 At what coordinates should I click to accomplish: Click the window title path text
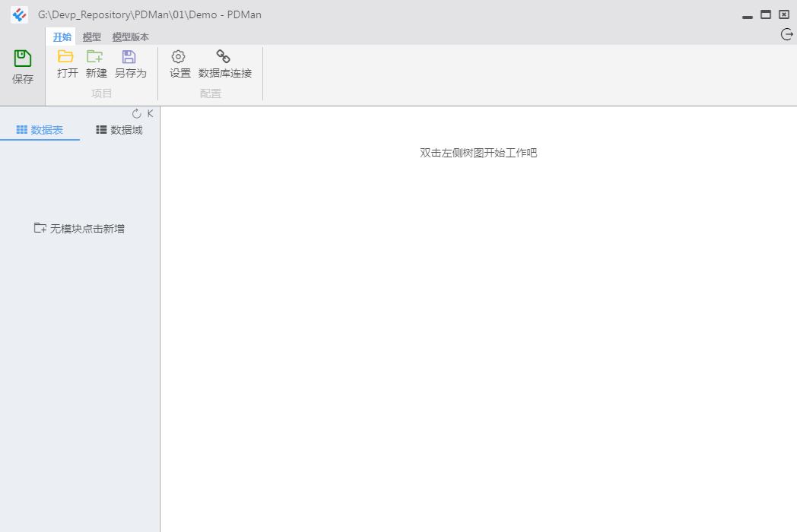pyautogui.click(x=150, y=14)
